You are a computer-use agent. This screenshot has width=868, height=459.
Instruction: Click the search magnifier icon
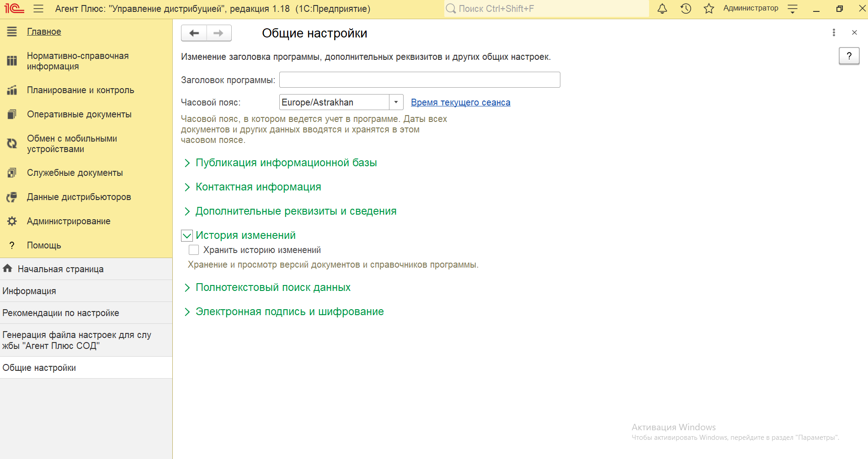pyautogui.click(x=451, y=9)
